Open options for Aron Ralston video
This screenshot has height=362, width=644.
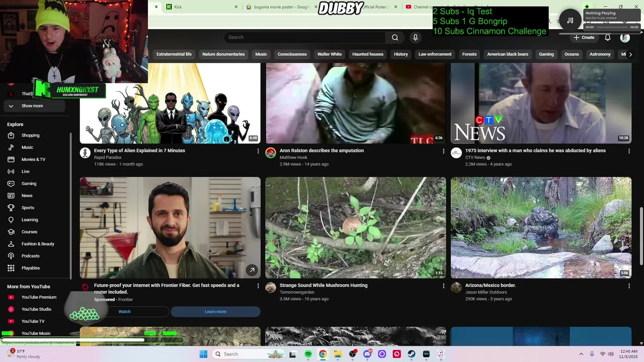(443, 151)
